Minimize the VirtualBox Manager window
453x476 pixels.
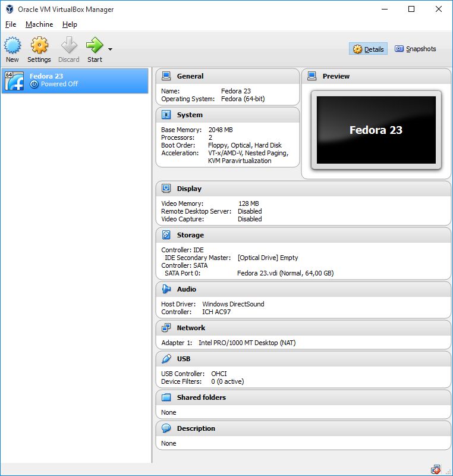point(385,9)
